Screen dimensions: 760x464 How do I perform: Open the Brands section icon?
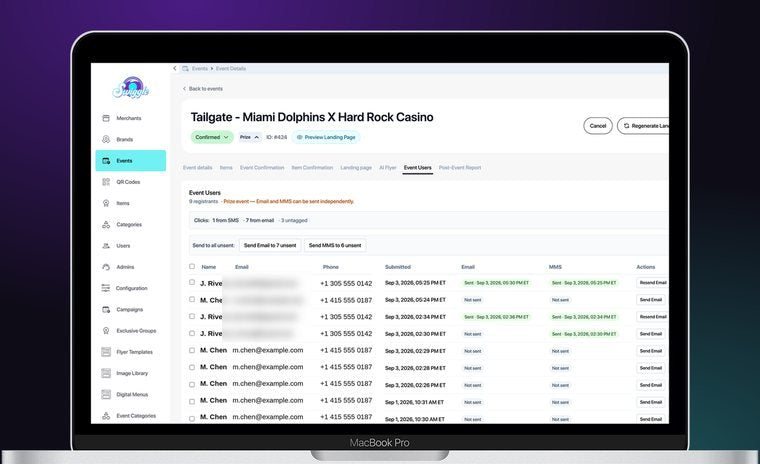[106, 139]
